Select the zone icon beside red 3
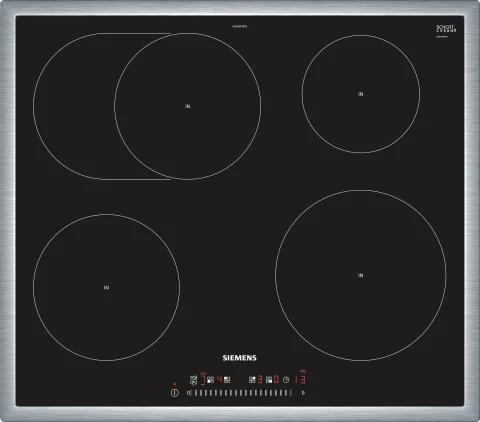480x422 pixels. pyautogui.click(x=252, y=380)
